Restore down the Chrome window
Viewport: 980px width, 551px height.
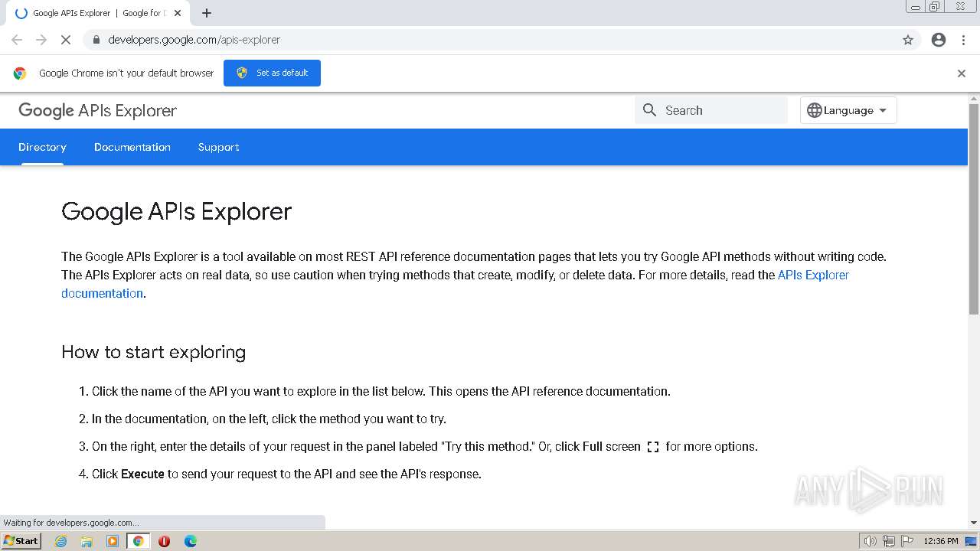(x=935, y=7)
